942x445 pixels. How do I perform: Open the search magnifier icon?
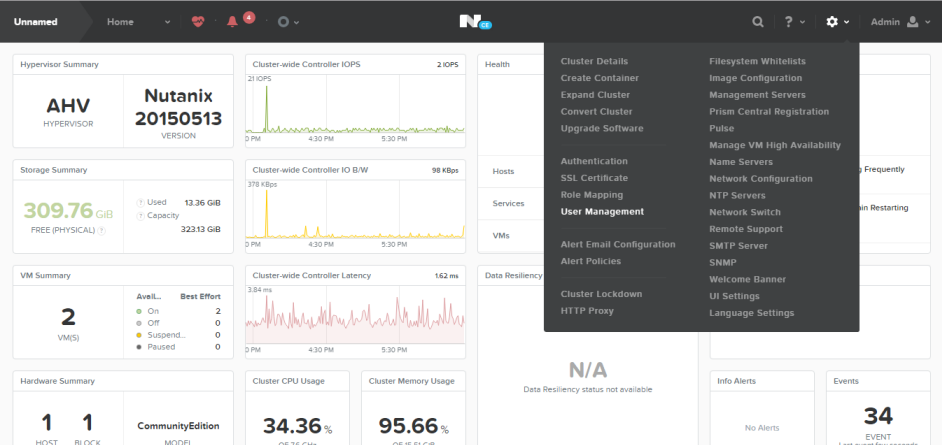[x=758, y=22]
